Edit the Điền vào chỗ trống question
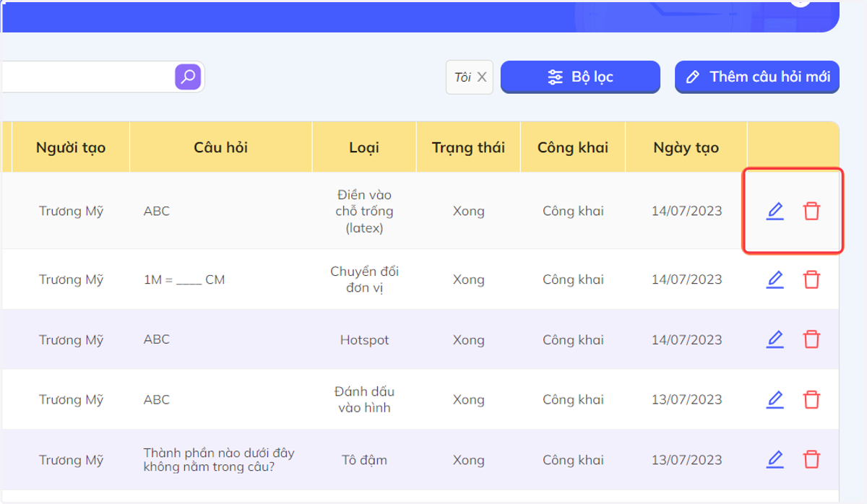Image resolution: width=867 pixels, height=504 pixels. coord(775,212)
